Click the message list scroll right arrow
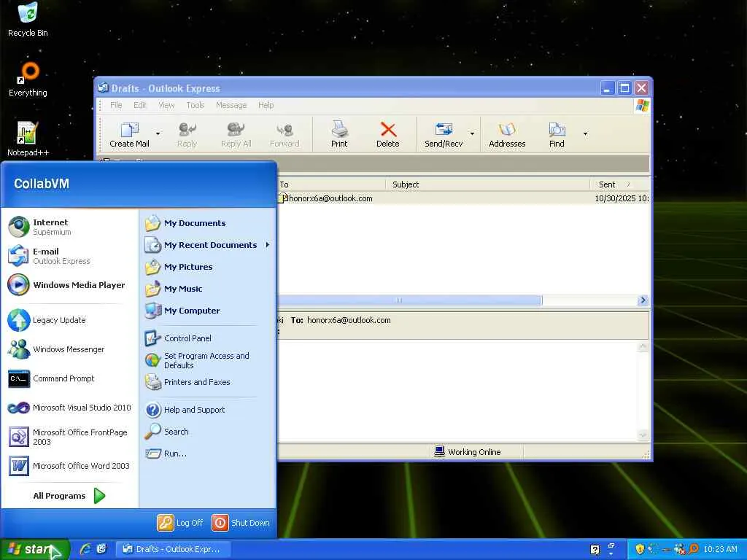This screenshot has height=560, width=747. tap(643, 300)
